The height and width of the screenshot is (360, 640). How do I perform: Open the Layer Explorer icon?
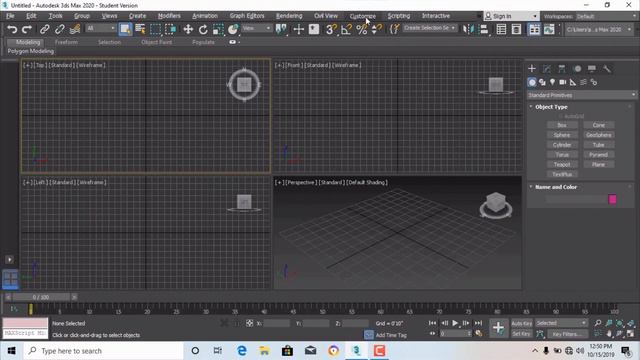point(516,29)
